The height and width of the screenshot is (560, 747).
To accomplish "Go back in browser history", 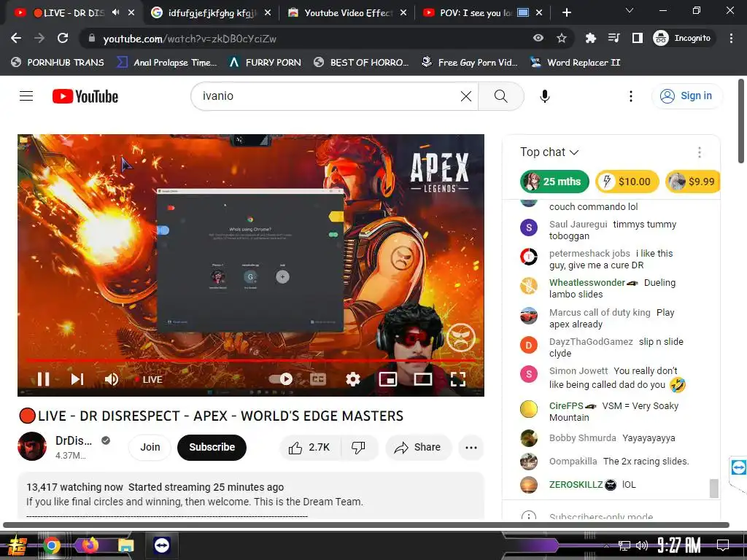I will click(16, 38).
